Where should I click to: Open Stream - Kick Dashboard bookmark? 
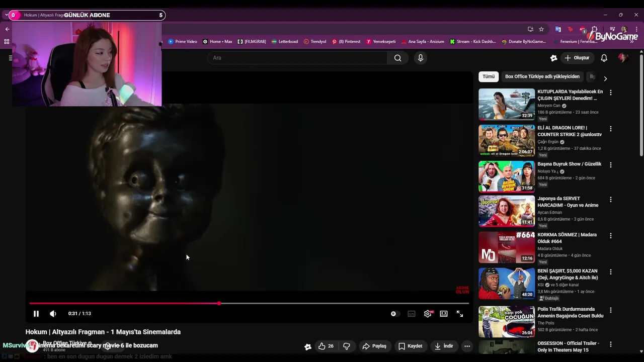tap(473, 42)
